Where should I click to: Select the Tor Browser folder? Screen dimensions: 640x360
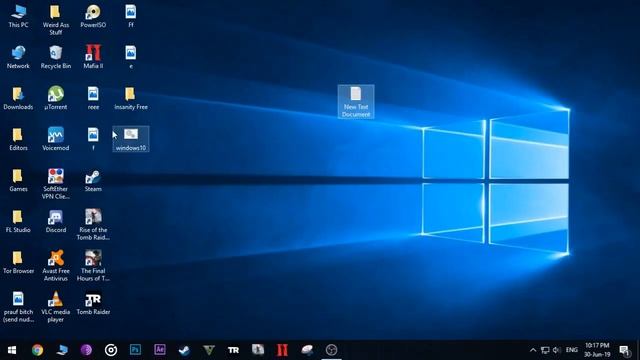[x=18, y=262]
